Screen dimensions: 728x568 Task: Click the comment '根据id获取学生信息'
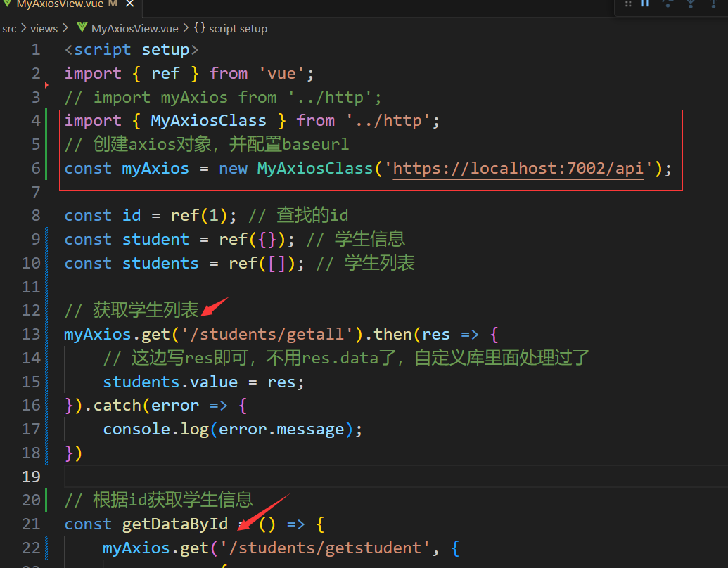point(173,500)
